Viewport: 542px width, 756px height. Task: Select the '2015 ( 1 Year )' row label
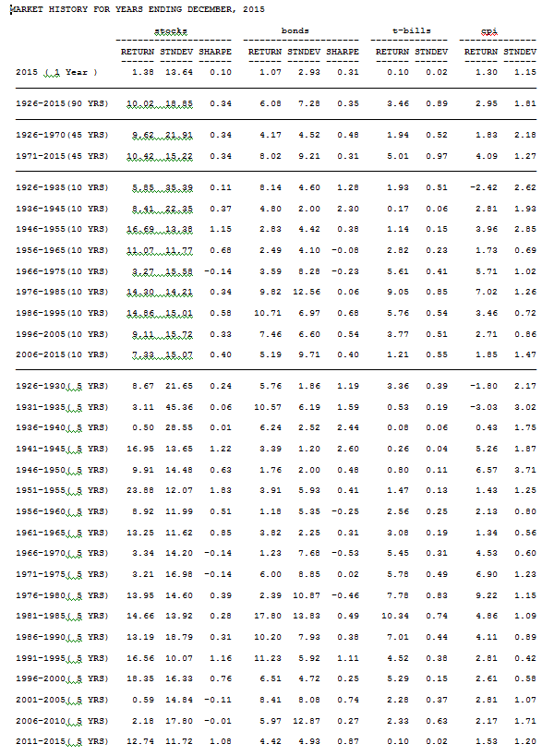(x=56, y=72)
